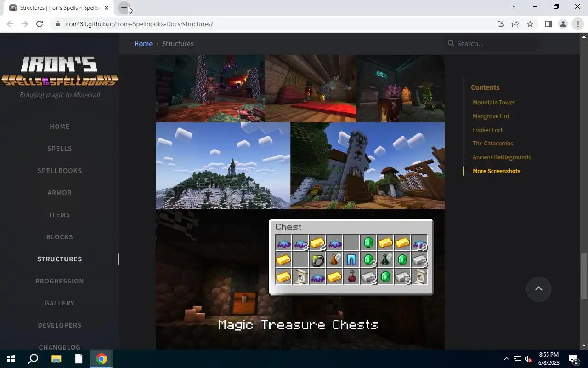
Task: Open the nether mob screenshot thumbnail
Action: pos(210,88)
